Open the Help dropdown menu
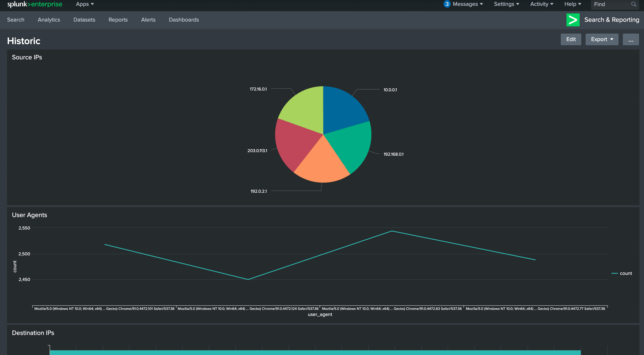 [x=573, y=4]
